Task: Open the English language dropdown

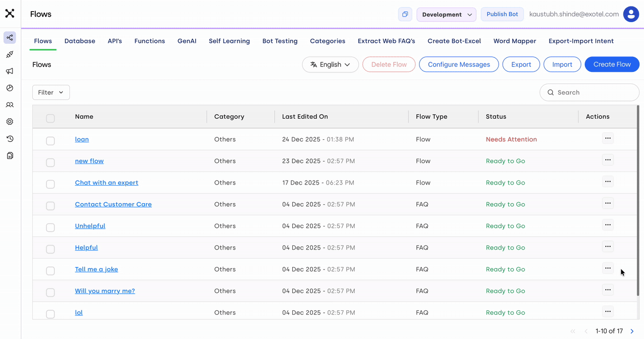Action: 331,64
